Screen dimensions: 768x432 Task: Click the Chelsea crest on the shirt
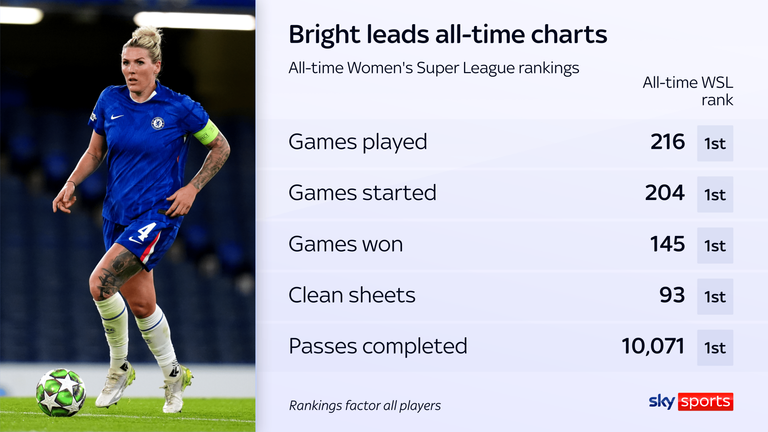point(158,123)
